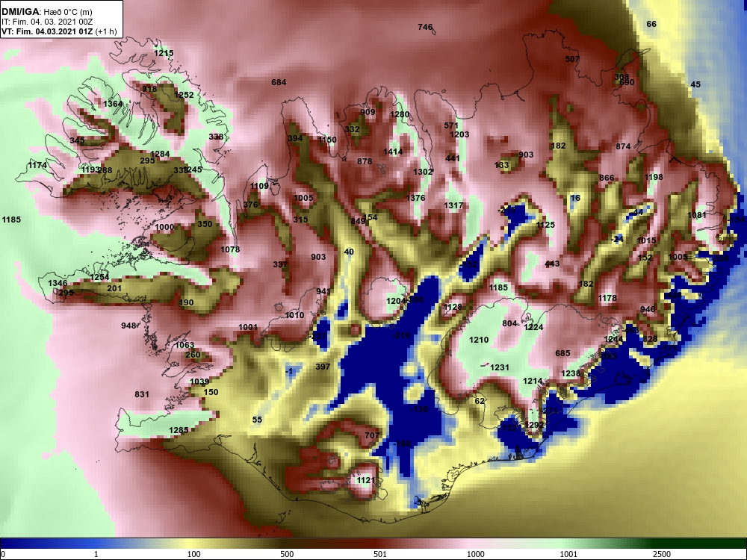This screenshot has width=747, height=560.
Task: Click the map value '948'
Action: point(128,326)
